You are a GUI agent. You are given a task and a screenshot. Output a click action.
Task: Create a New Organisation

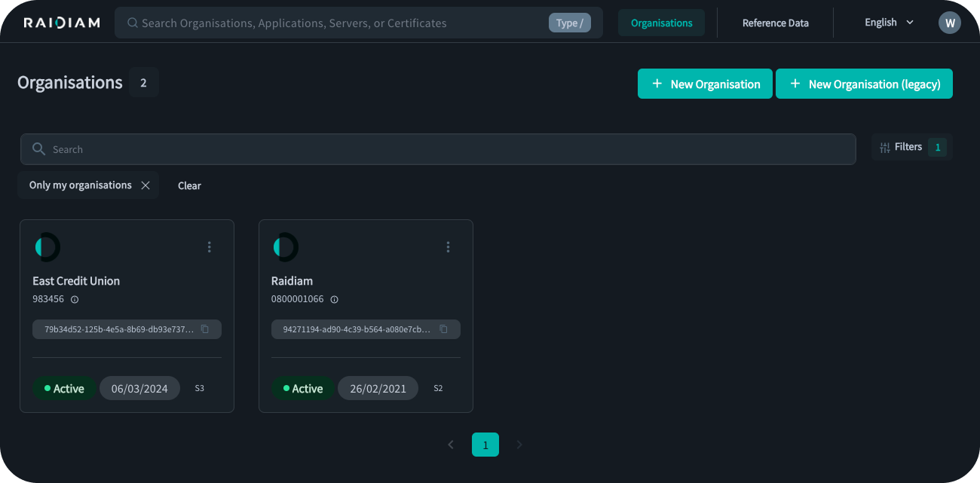pyautogui.click(x=705, y=84)
